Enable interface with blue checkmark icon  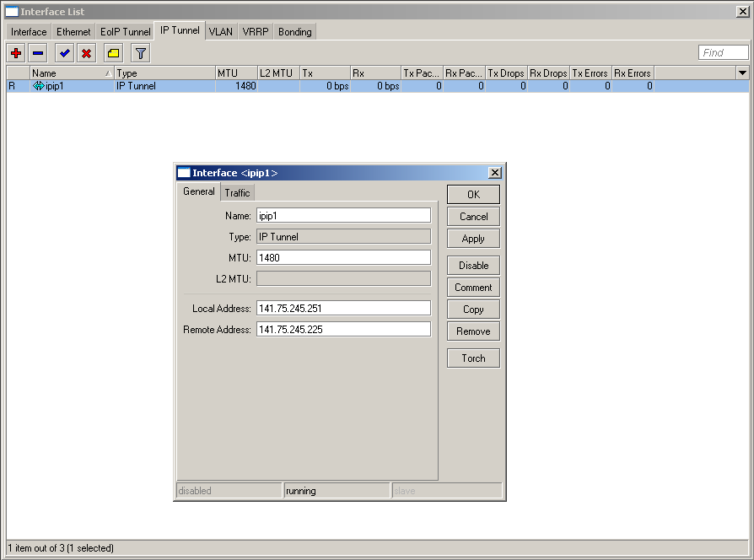click(64, 53)
